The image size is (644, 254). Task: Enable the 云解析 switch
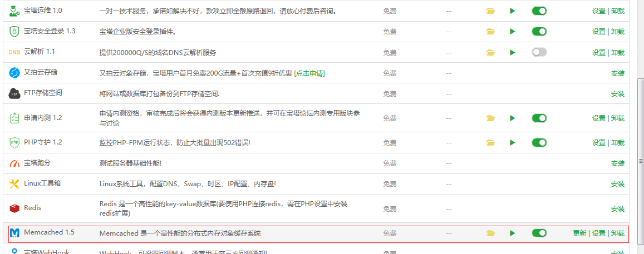click(x=539, y=52)
